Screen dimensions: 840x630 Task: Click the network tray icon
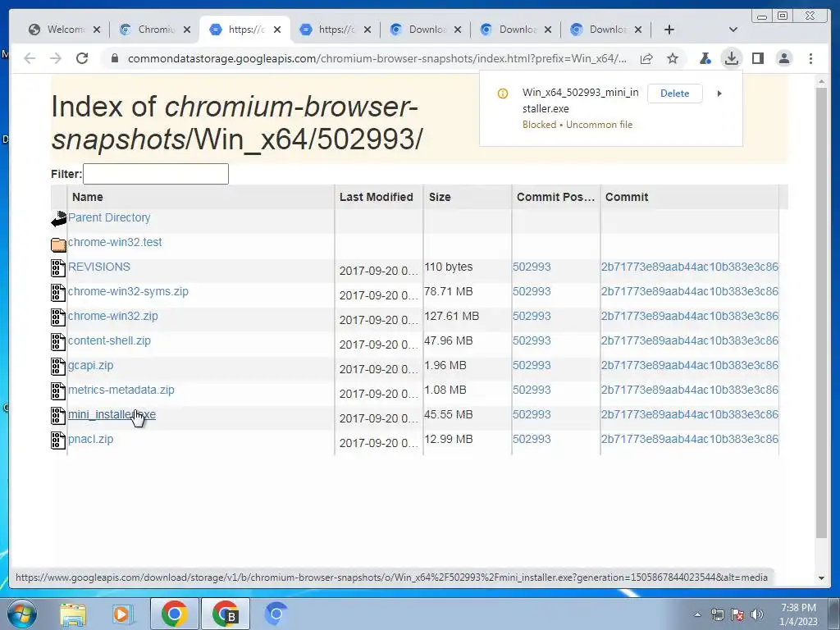pos(717,614)
